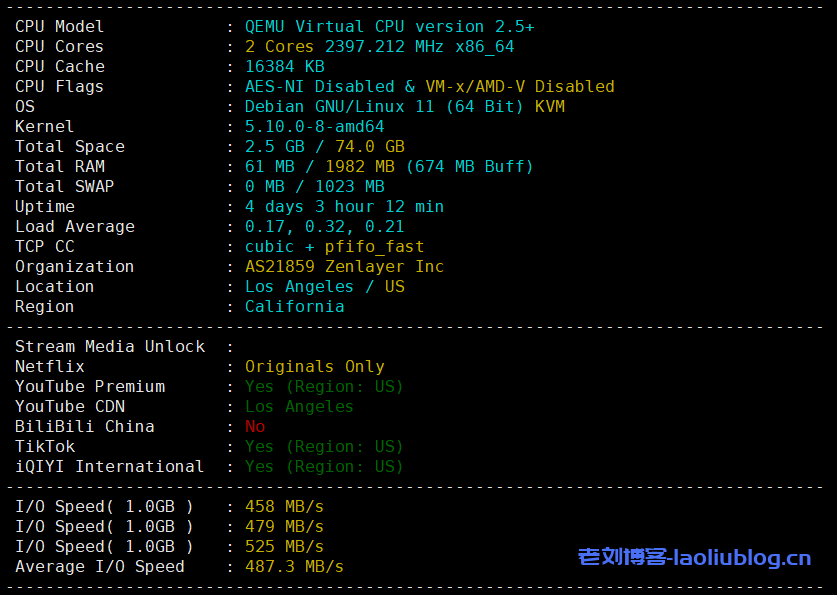The image size is (837, 595).
Task: Click the Average I/O Speed 487.3 MB/s
Action: [x=294, y=567]
